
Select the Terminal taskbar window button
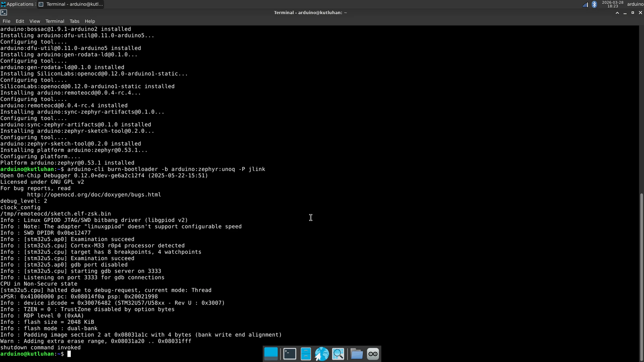[71, 4]
